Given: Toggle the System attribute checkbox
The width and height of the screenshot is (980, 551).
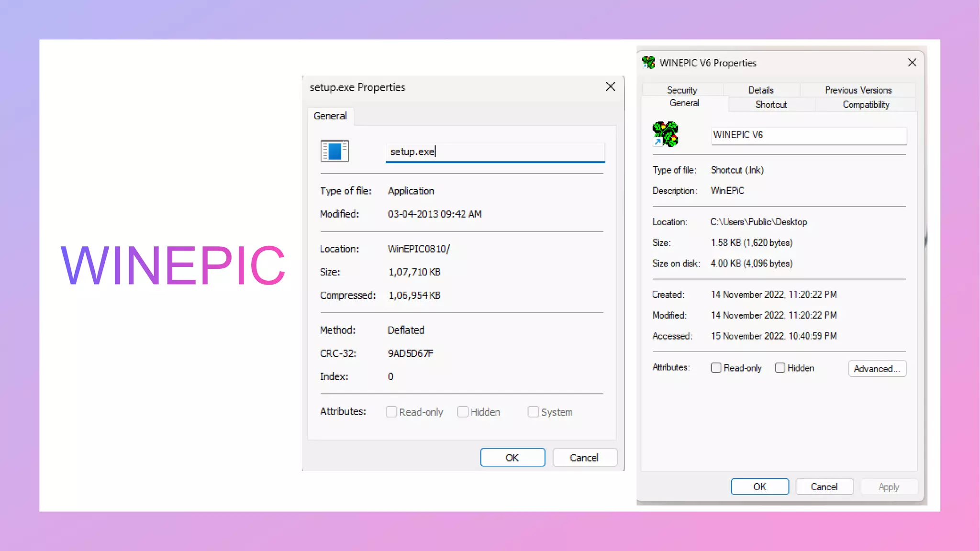Looking at the screenshot, I should pyautogui.click(x=533, y=412).
